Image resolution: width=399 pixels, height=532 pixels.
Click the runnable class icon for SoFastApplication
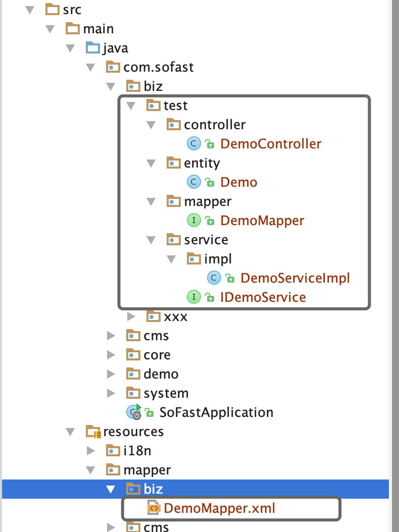(x=134, y=412)
